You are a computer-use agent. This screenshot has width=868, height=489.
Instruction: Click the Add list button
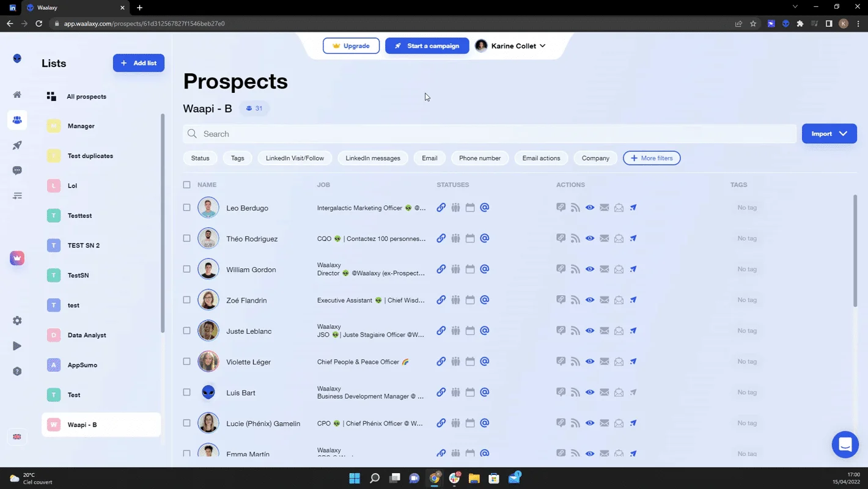point(139,63)
